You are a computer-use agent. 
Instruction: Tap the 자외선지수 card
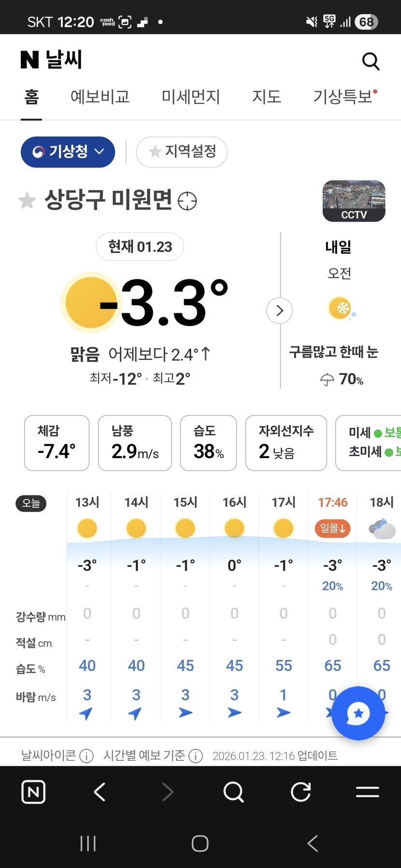(286, 443)
